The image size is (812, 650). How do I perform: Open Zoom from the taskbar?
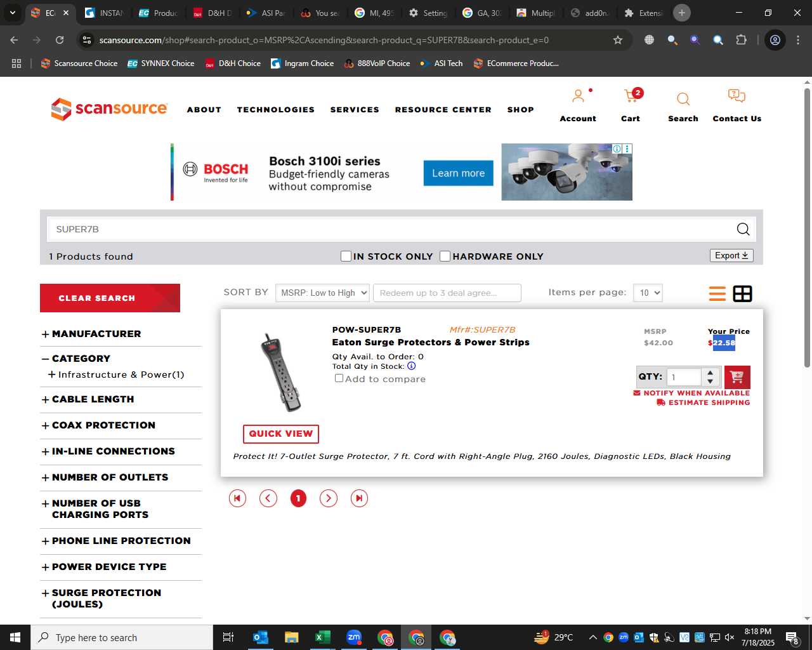point(354,637)
